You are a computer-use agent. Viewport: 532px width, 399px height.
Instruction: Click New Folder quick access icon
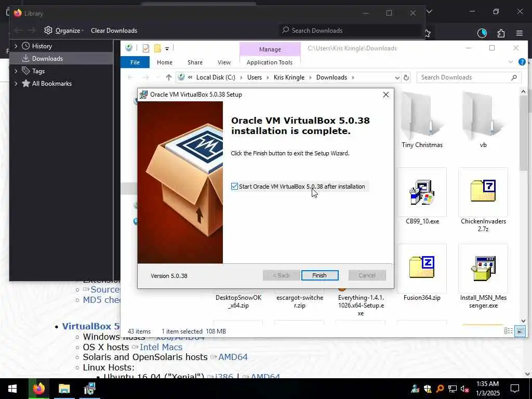click(157, 48)
